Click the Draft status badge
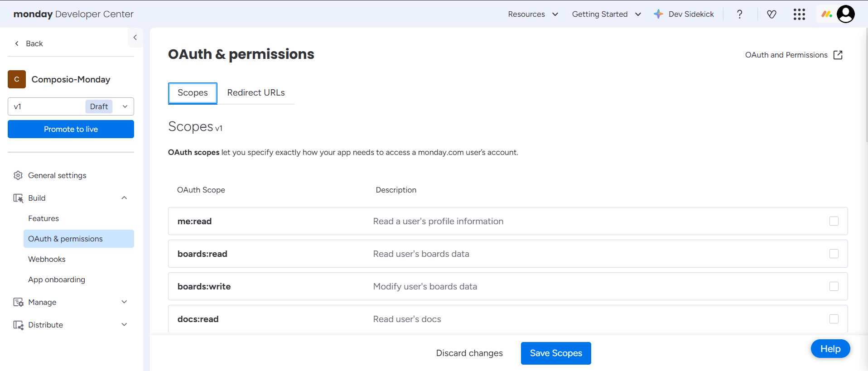This screenshot has width=868, height=371. click(99, 106)
